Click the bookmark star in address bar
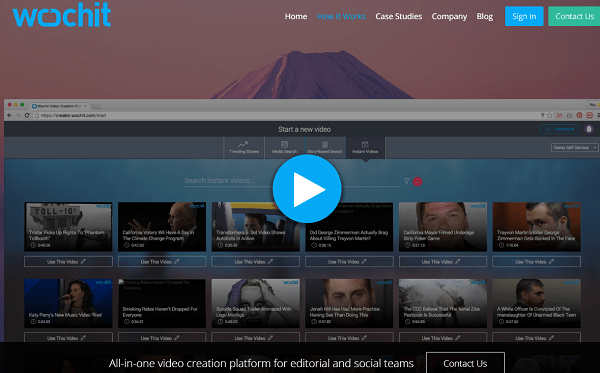This screenshot has height=373, width=600. click(550, 115)
